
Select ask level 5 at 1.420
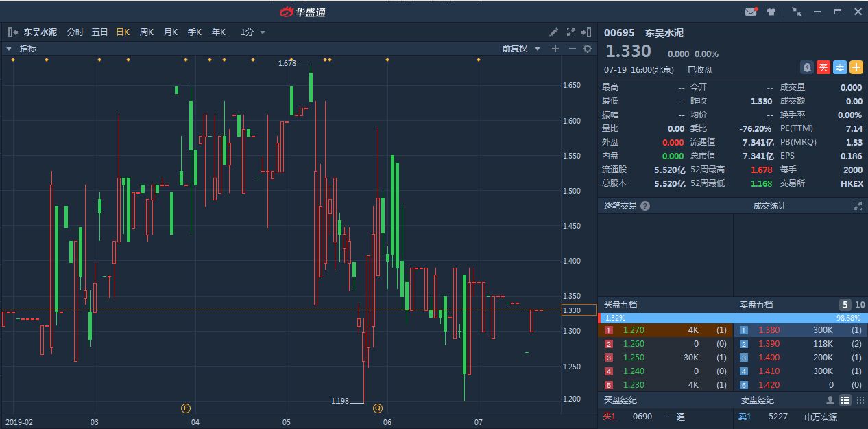click(801, 385)
